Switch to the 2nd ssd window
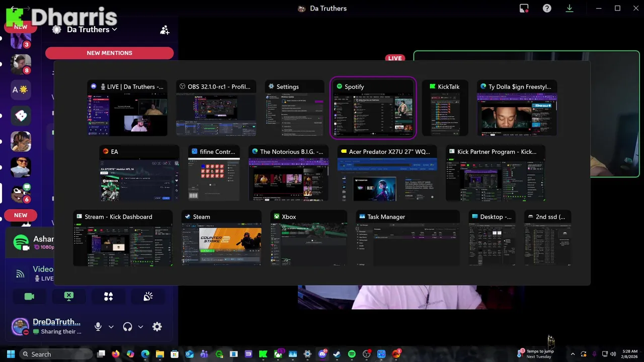 pos(547,238)
